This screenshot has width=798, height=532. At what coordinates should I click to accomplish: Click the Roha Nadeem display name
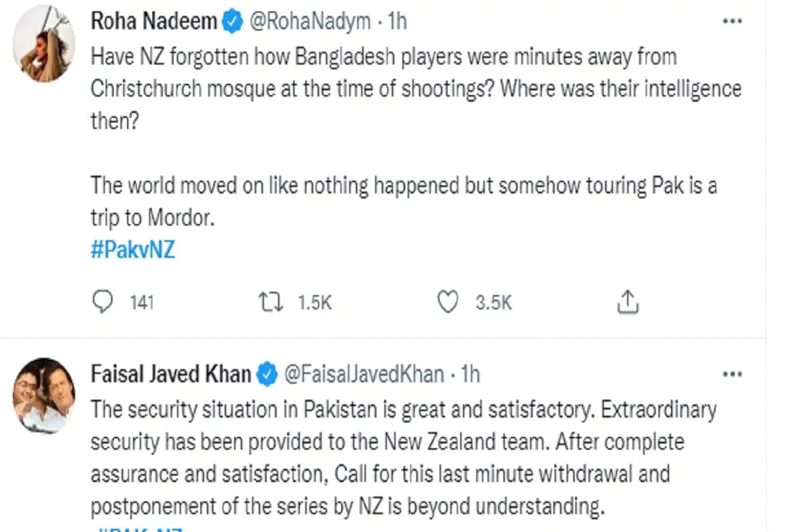point(154,22)
